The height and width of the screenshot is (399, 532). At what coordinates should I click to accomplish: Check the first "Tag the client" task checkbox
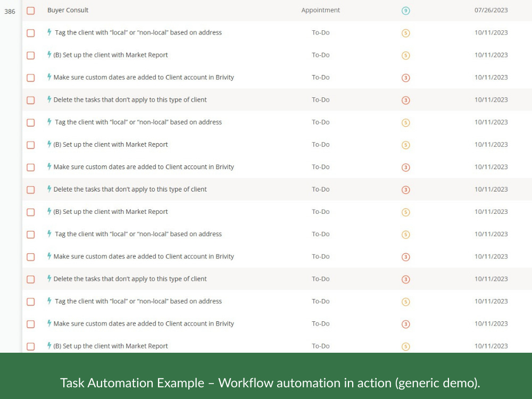tap(30, 33)
